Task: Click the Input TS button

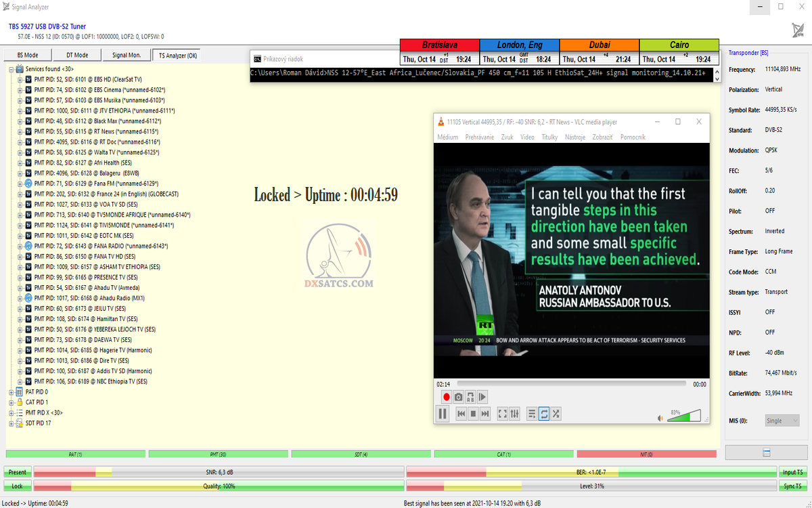Action: click(792, 472)
